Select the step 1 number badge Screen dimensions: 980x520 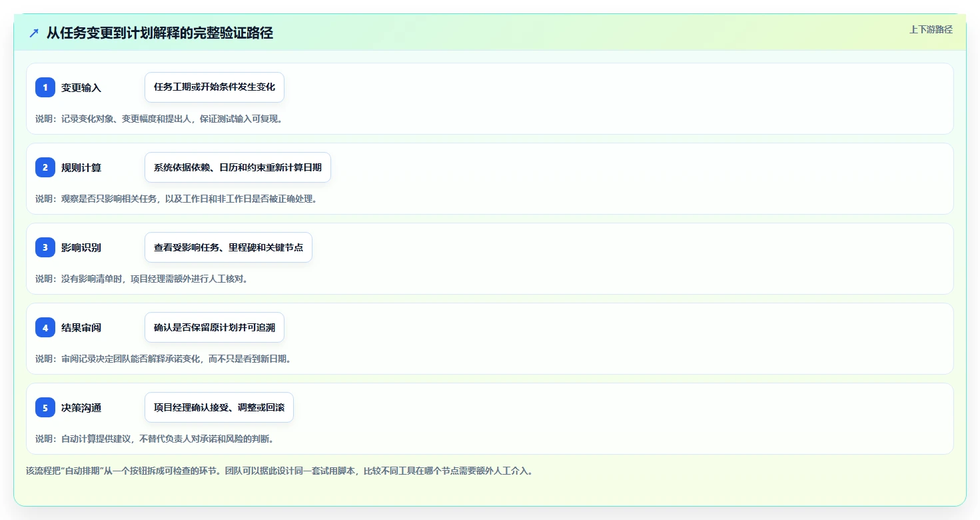click(45, 87)
